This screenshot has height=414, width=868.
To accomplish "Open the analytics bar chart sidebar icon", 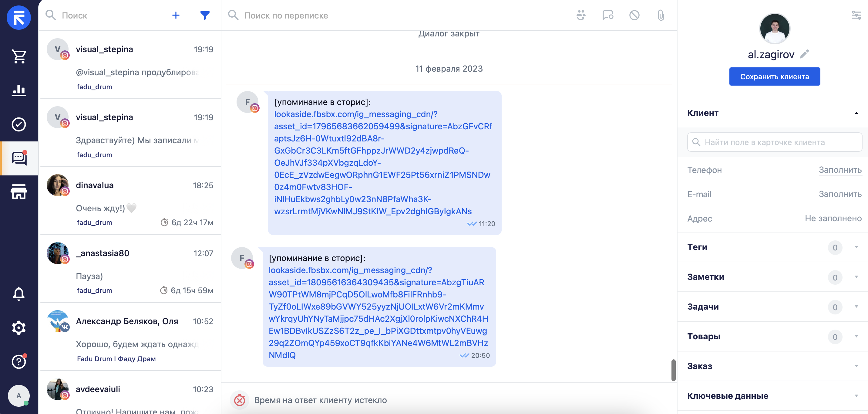I will (x=19, y=90).
